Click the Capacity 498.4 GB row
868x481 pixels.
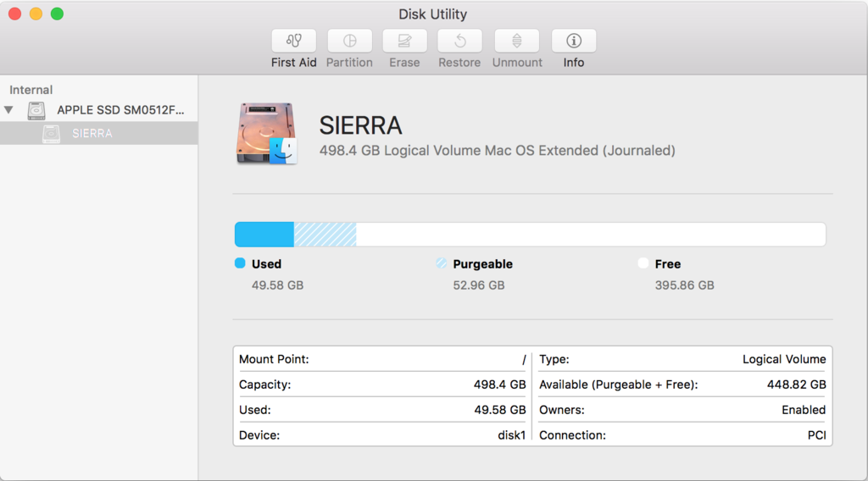(382, 384)
